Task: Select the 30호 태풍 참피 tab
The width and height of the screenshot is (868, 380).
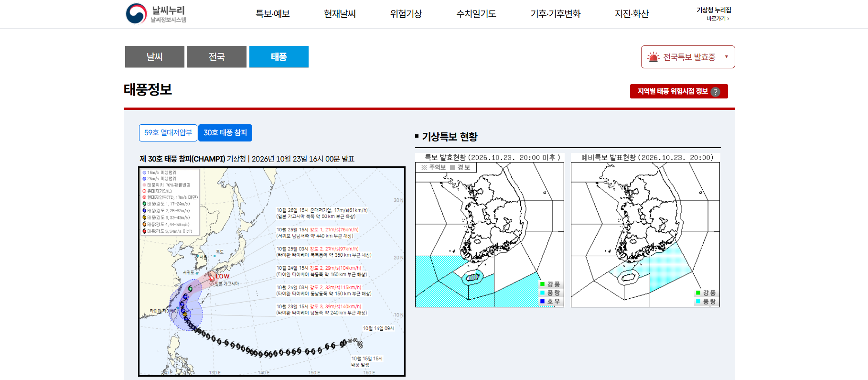Action: [x=225, y=133]
